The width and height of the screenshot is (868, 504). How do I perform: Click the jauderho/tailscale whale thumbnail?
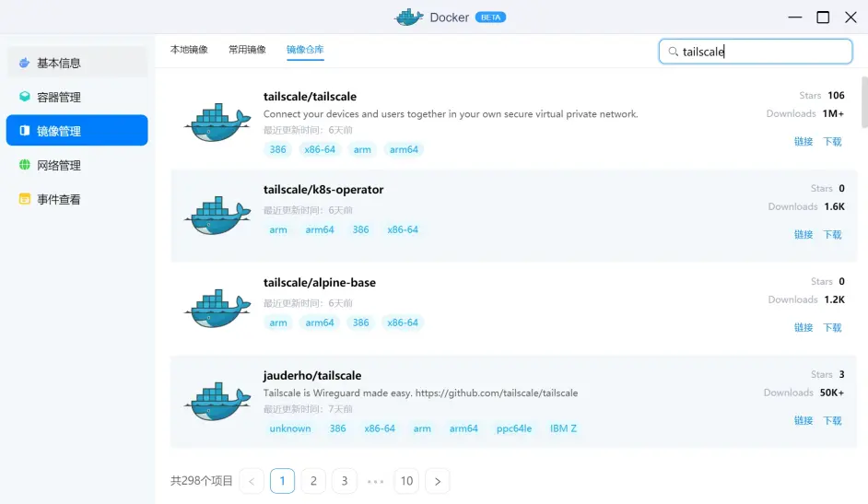click(x=217, y=401)
